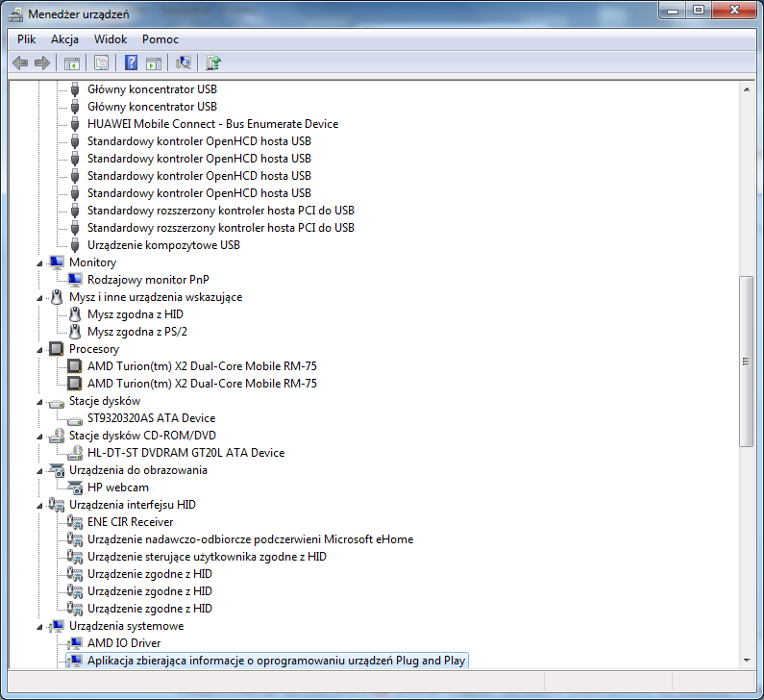The height and width of the screenshot is (700, 764).
Task: Collapse the Procesory category
Action: click(40, 350)
